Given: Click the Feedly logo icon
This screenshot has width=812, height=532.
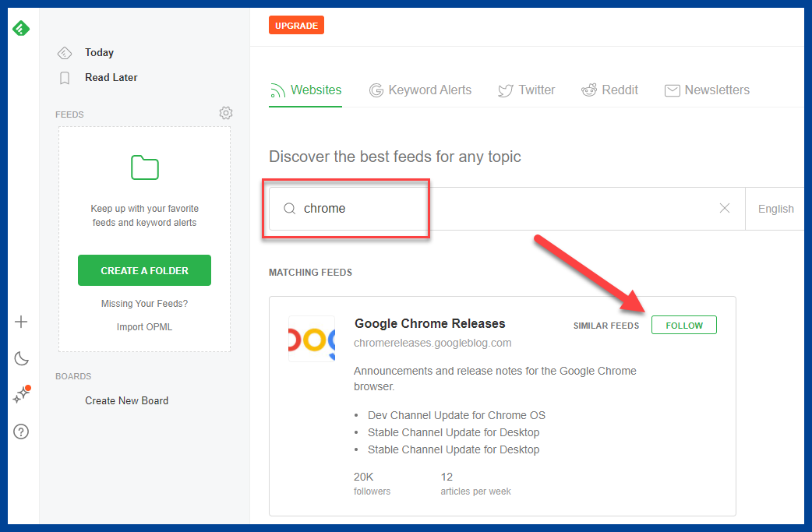Looking at the screenshot, I should point(21,28).
